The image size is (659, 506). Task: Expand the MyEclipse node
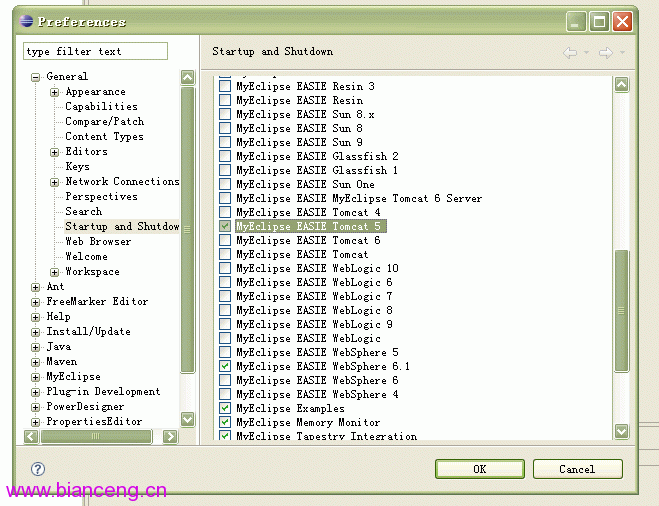35,377
